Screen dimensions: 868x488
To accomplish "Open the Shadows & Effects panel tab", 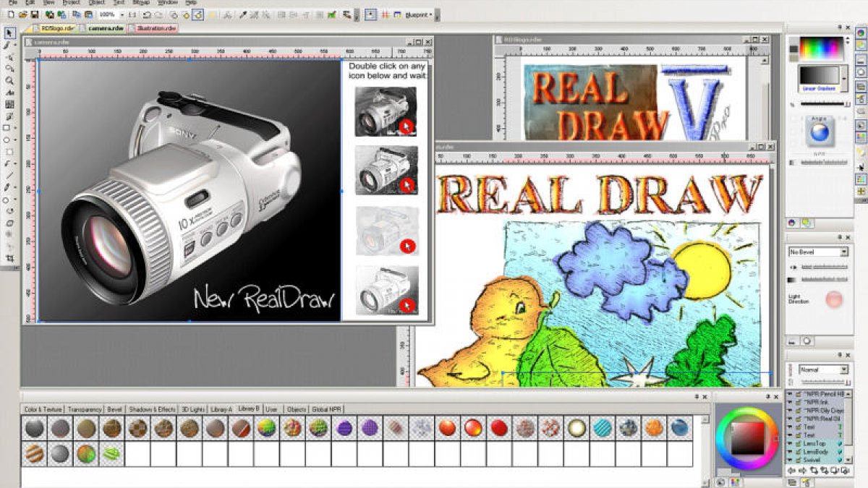I will 152,409.
